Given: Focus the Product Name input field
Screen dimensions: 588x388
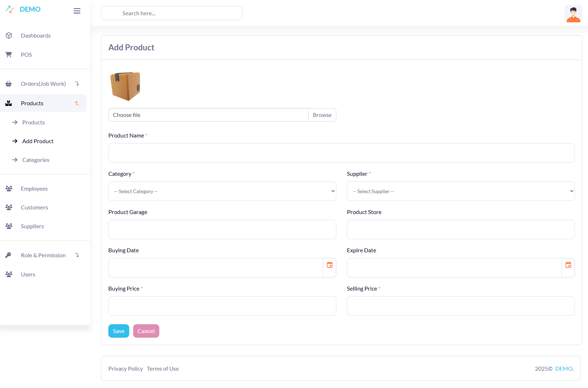Looking at the screenshot, I should [341, 153].
